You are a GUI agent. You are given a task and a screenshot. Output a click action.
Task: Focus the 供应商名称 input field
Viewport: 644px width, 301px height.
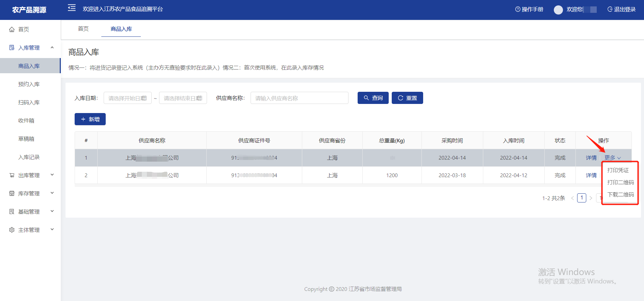[x=299, y=98]
